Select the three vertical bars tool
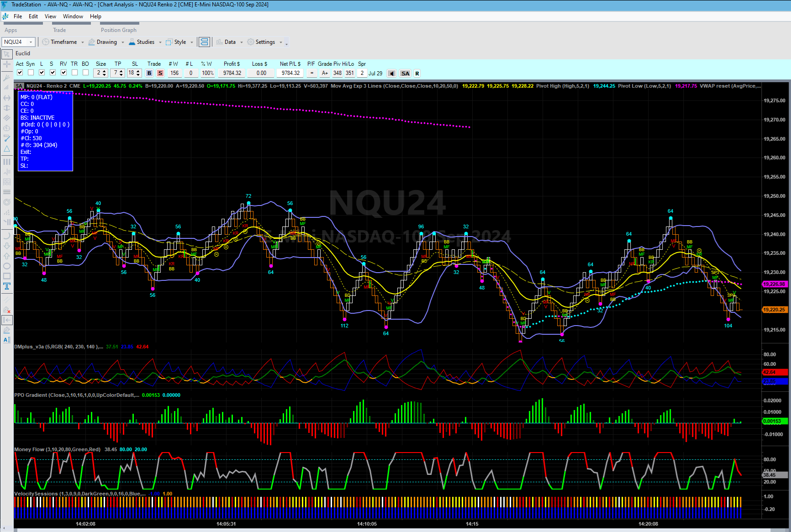Viewport: 791px width, 532px height. pos(7,162)
